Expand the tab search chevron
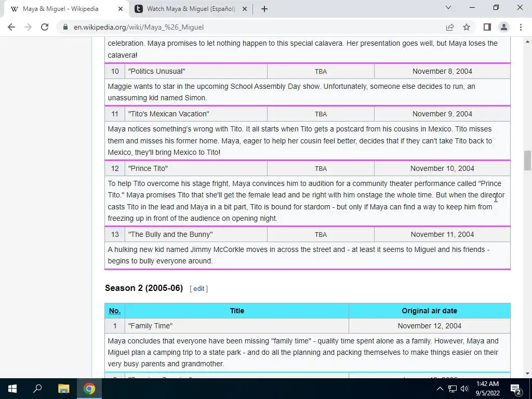 click(x=448, y=7)
